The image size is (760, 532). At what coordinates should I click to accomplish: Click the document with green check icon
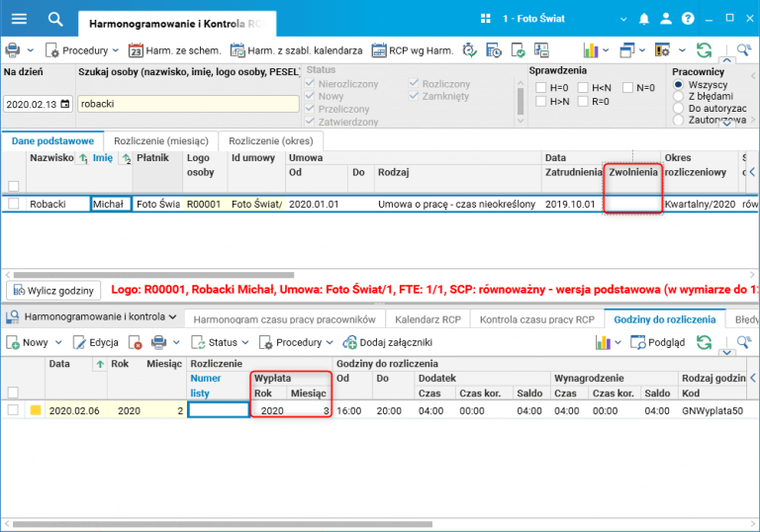[518, 50]
